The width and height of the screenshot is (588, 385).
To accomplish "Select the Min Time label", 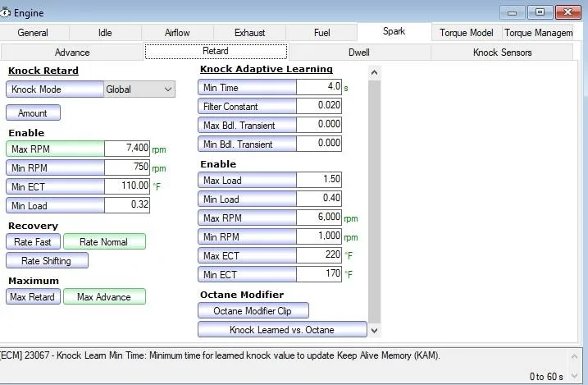I will [247, 87].
